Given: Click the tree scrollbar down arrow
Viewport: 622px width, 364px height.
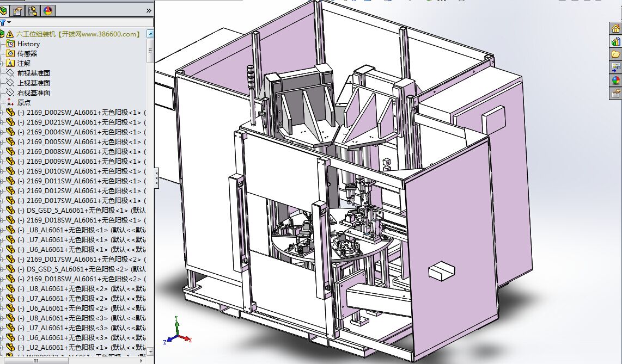Looking at the screenshot, I should 150,351.
